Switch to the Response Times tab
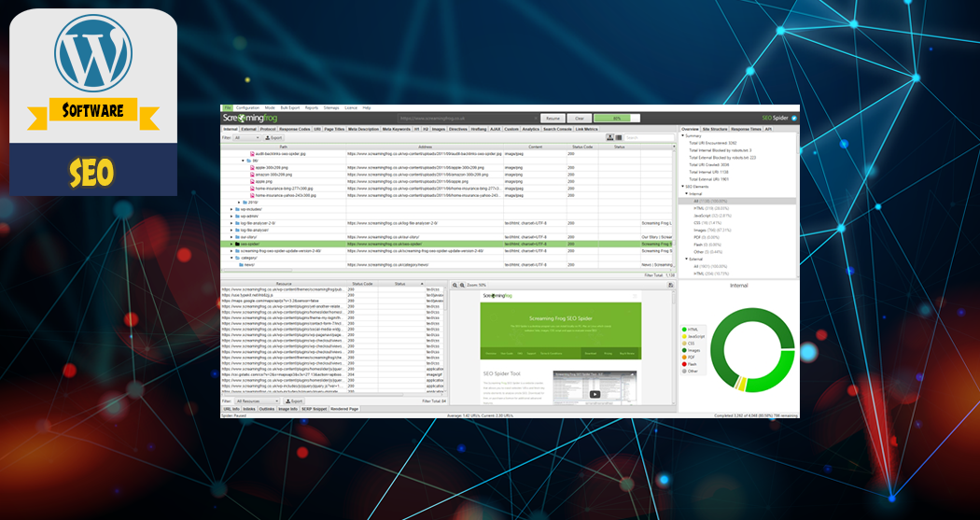The height and width of the screenshot is (520, 980). (747, 129)
